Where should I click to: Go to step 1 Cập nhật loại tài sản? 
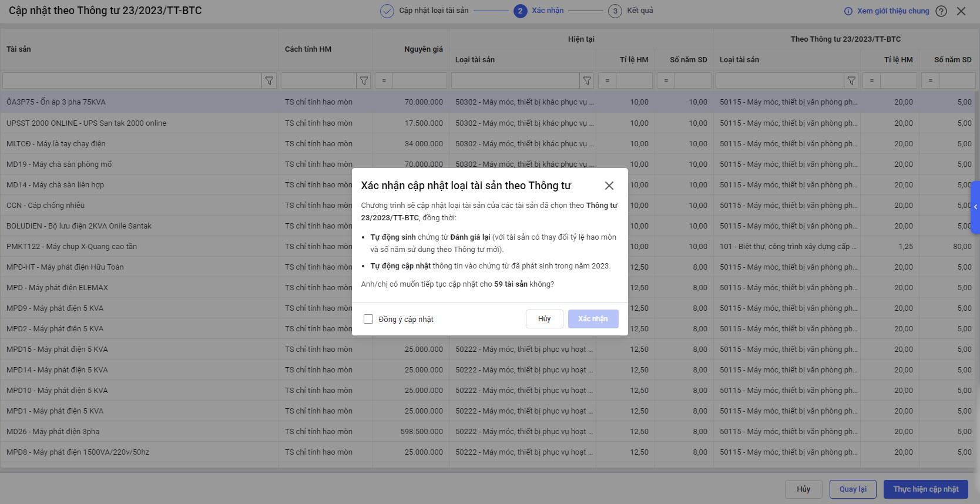[x=387, y=11]
